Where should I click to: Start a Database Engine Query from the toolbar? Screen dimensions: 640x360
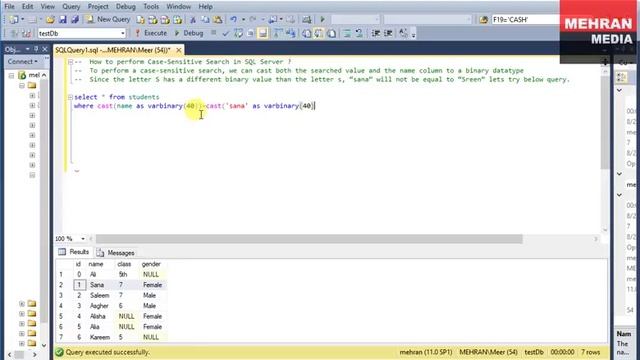tap(140, 20)
